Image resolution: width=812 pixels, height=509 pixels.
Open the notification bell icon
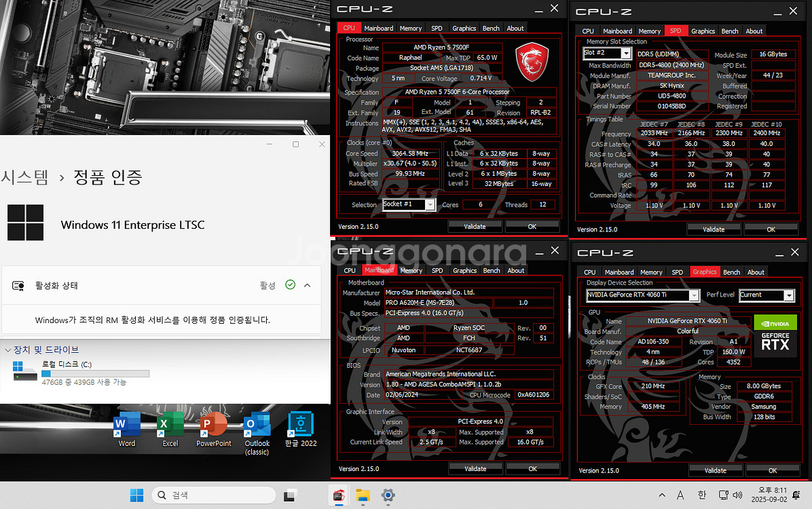click(796, 495)
